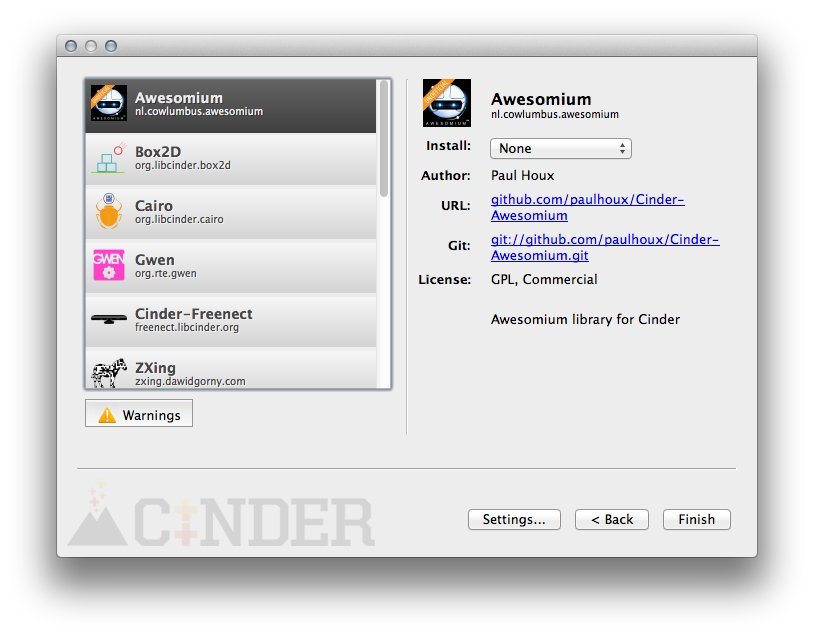Click the Finish button

[697, 519]
